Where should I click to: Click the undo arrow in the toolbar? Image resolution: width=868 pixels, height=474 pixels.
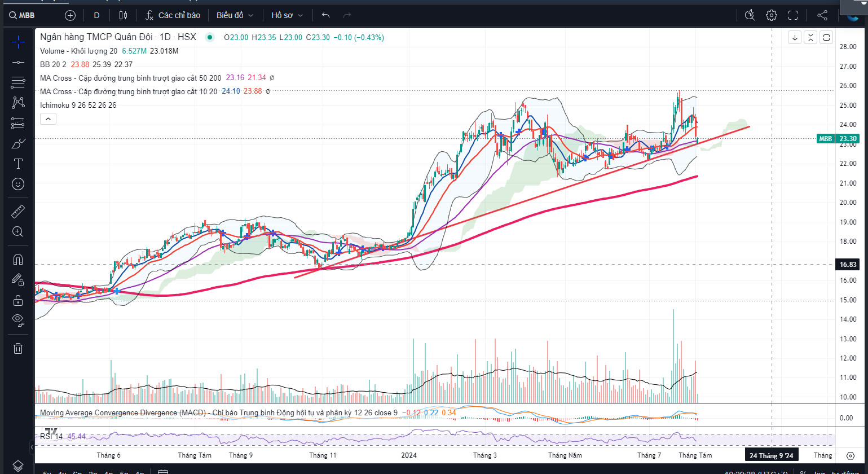pyautogui.click(x=325, y=15)
